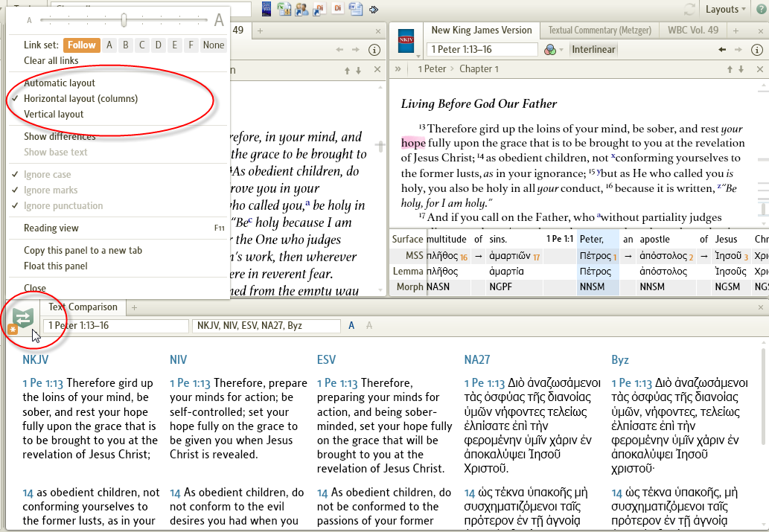769x532 pixels.
Task: Click the sync refresh icon beside Layouts
Action: [x=689, y=10]
